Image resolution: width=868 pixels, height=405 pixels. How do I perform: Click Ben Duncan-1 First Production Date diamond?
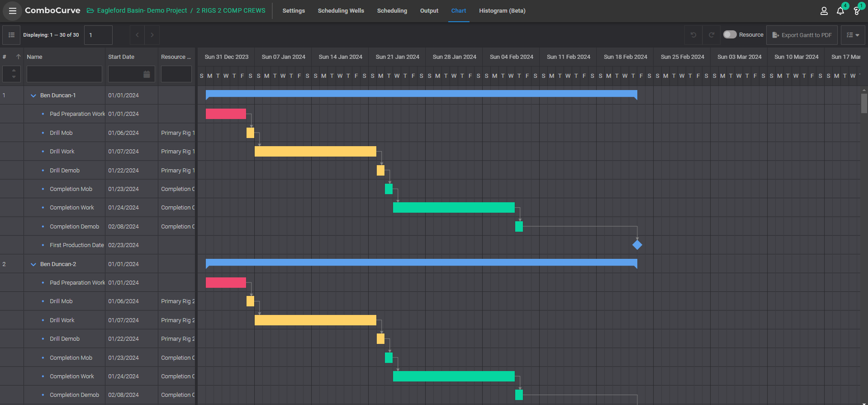click(x=637, y=245)
